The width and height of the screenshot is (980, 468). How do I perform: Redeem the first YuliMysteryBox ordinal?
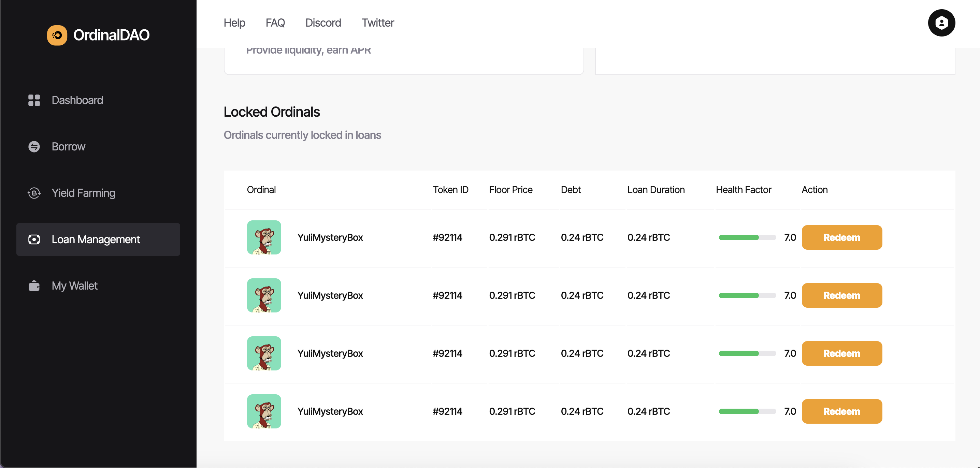pos(841,237)
